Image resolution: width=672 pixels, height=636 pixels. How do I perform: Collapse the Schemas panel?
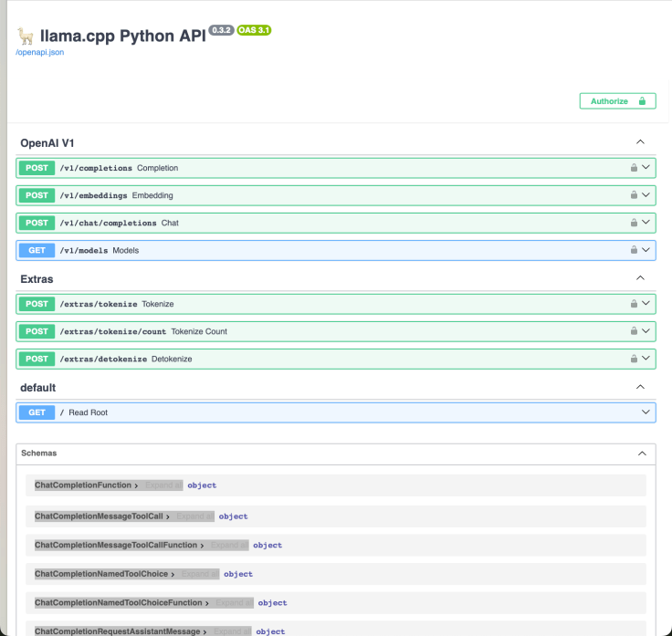pyautogui.click(x=642, y=454)
